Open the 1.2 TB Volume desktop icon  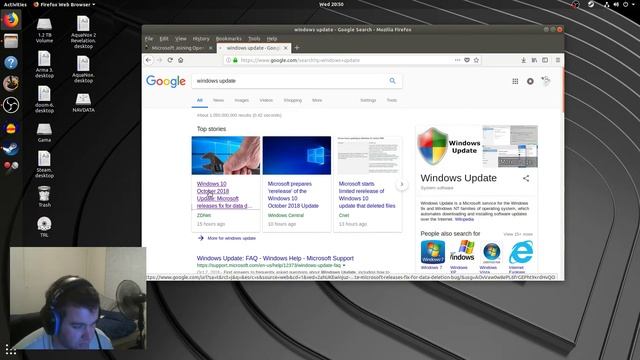tap(44, 30)
